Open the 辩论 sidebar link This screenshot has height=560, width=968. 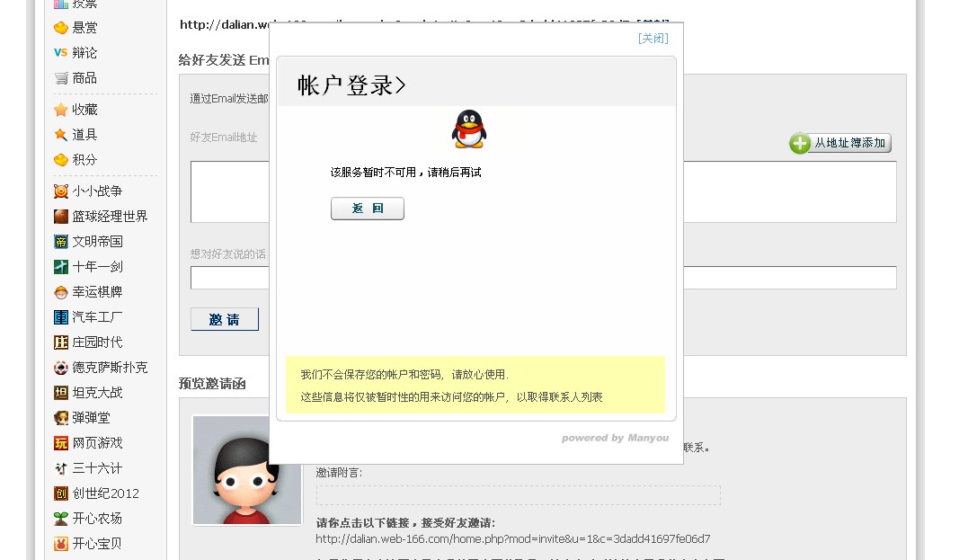pos(84,52)
